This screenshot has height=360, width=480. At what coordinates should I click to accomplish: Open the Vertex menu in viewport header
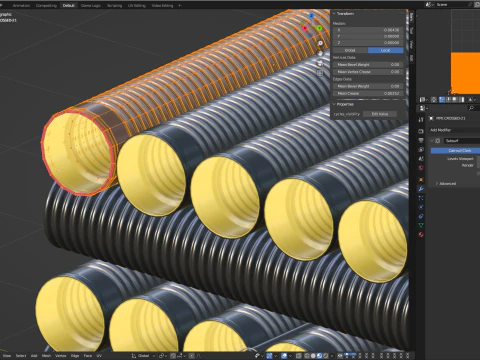(61, 356)
